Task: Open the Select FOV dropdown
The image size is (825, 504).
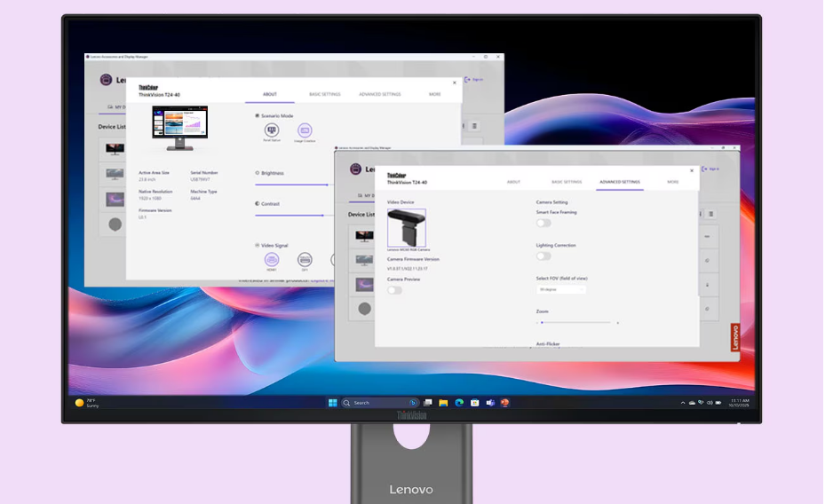Action: pos(560,289)
